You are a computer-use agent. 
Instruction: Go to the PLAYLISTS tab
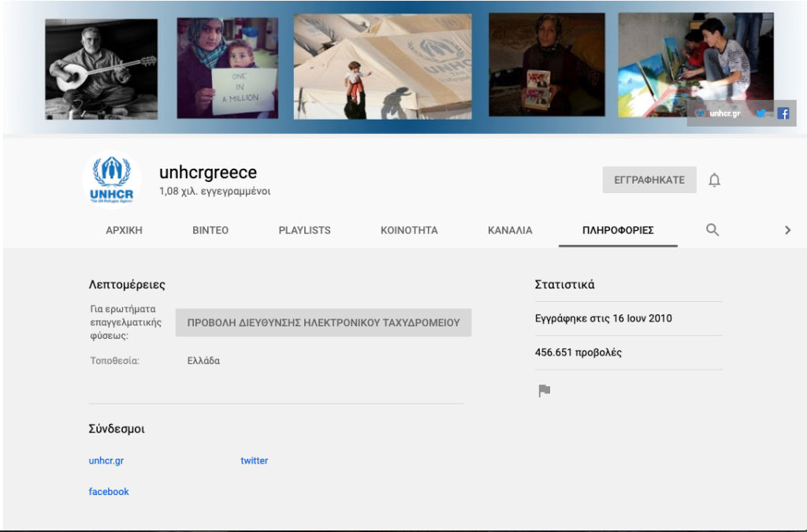pos(305,230)
